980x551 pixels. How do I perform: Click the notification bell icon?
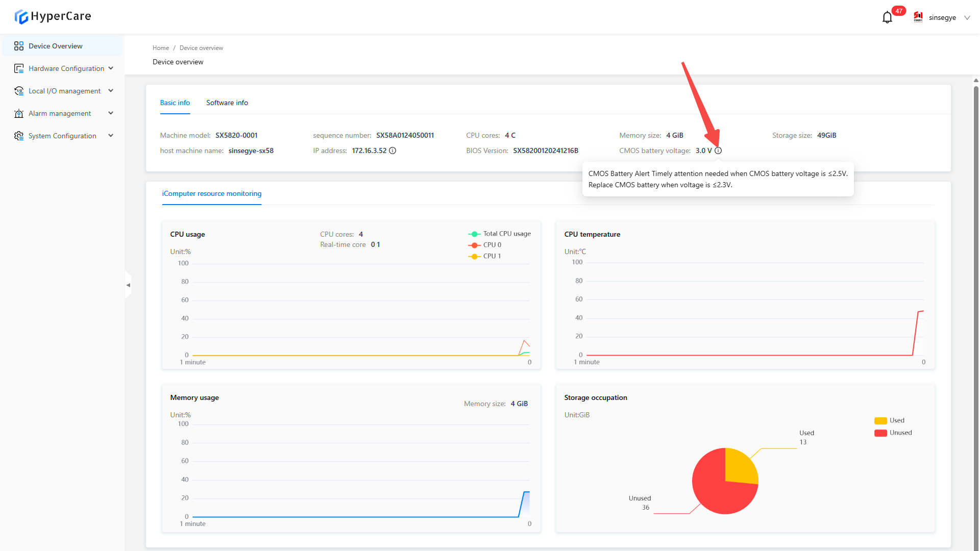coord(887,17)
